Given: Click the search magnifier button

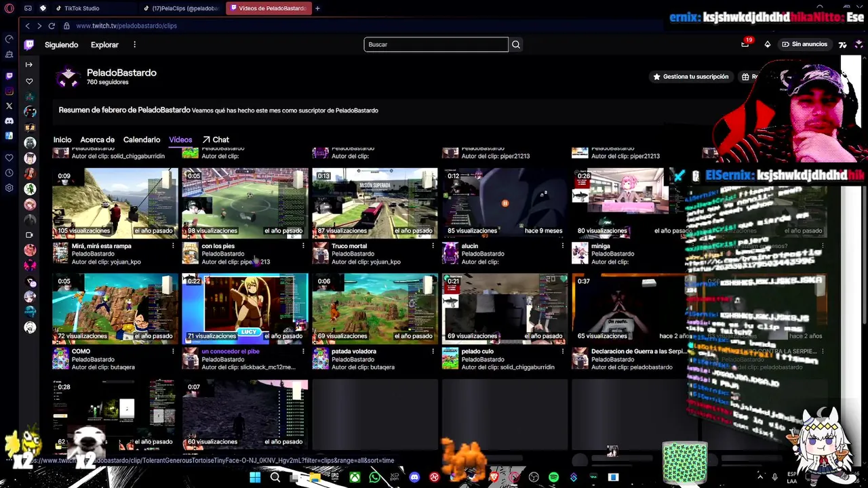Looking at the screenshot, I should click(516, 45).
